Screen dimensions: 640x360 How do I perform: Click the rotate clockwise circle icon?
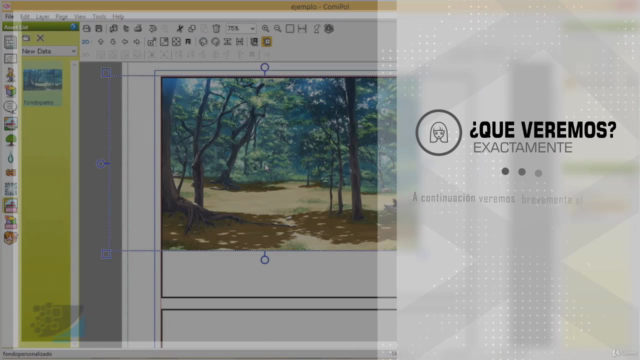tap(215, 42)
